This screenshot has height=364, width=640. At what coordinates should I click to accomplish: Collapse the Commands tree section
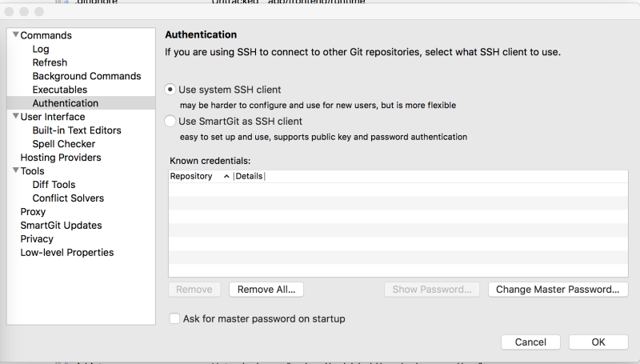tap(15, 36)
